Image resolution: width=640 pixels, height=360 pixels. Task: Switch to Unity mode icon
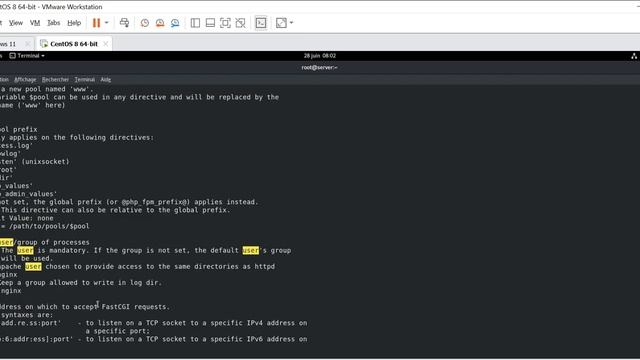click(x=240, y=23)
